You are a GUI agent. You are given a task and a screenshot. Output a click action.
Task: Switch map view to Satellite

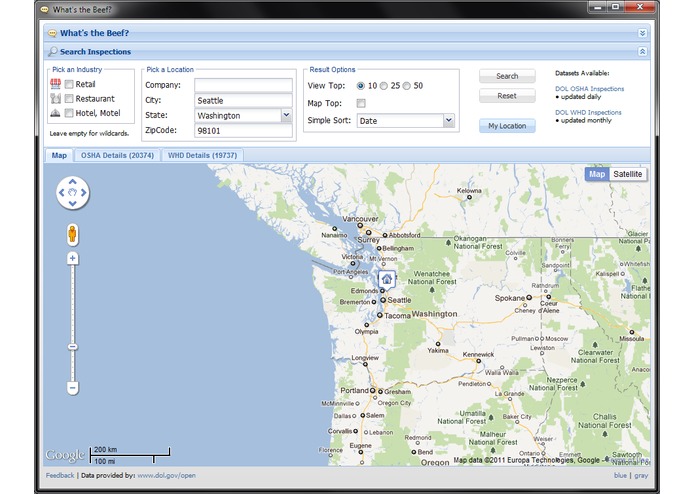click(x=628, y=174)
